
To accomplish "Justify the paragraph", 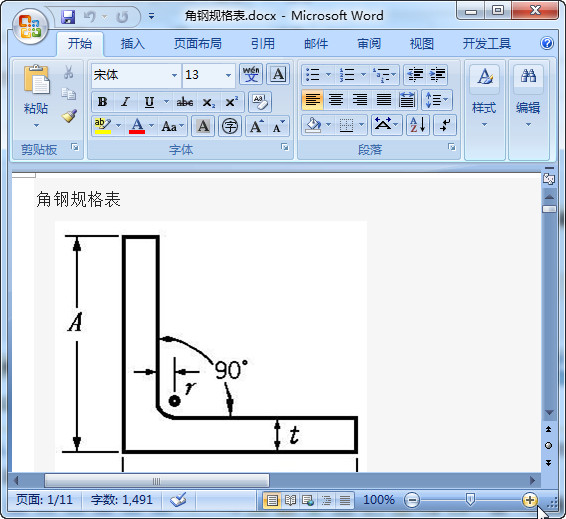I will pyautogui.click(x=384, y=100).
